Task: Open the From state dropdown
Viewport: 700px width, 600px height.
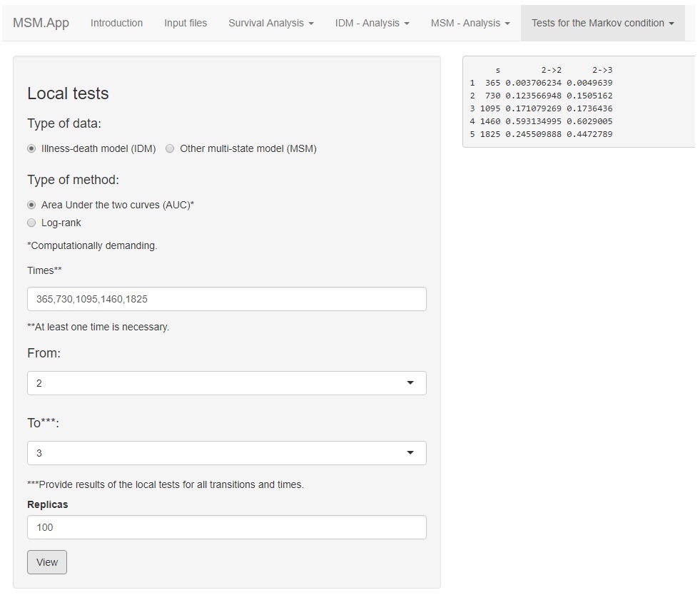Action: pyautogui.click(x=226, y=383)
